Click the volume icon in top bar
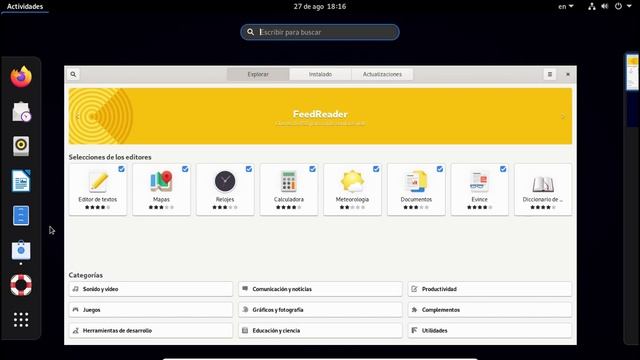640x360 pixels. coord(604,6)
